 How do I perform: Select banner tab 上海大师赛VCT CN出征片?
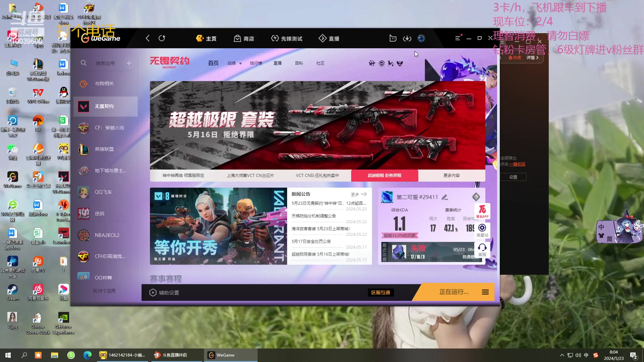(250, 175)
